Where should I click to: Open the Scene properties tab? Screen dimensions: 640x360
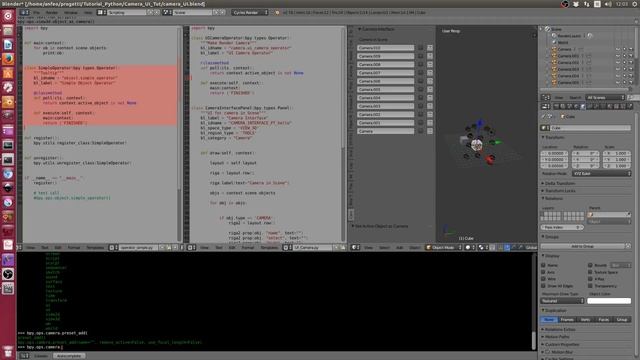pyautogui.click(x=569, y=107)
